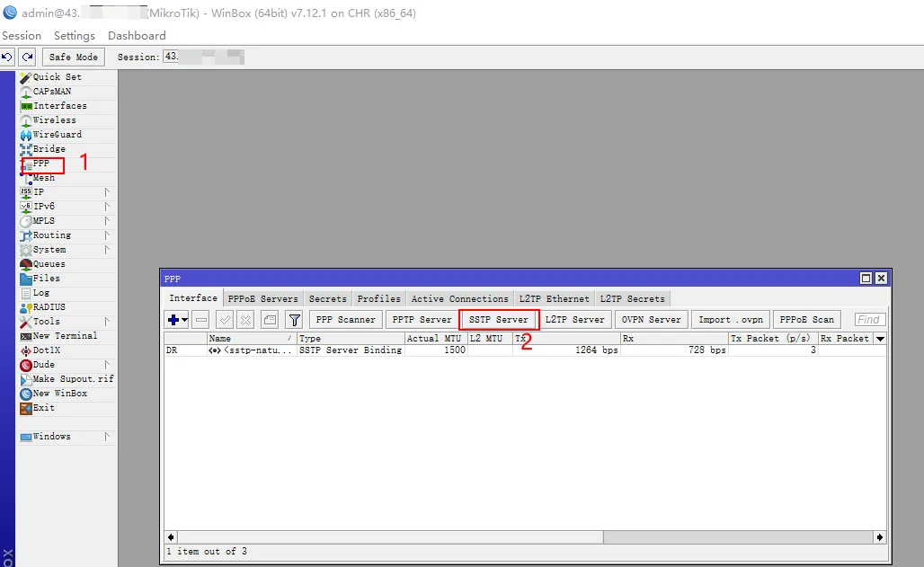924x567 pixels.
Task: Click the PPP Scanner button
Action: coord(345,320)
